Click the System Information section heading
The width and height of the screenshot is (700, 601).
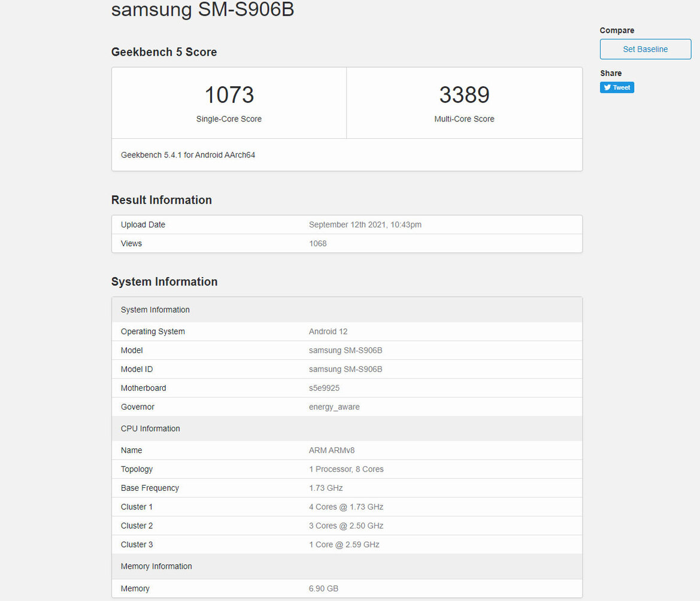click(164, 281)
